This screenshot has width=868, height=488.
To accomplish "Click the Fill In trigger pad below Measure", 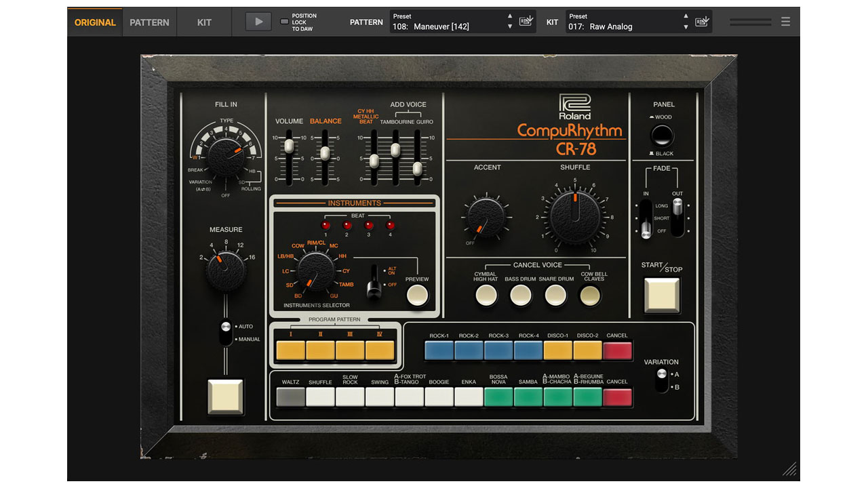I will [x=225, y=396].
